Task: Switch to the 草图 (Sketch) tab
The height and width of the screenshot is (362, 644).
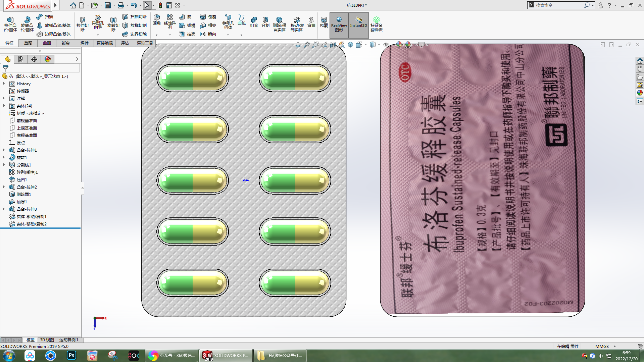Action: 28,43
